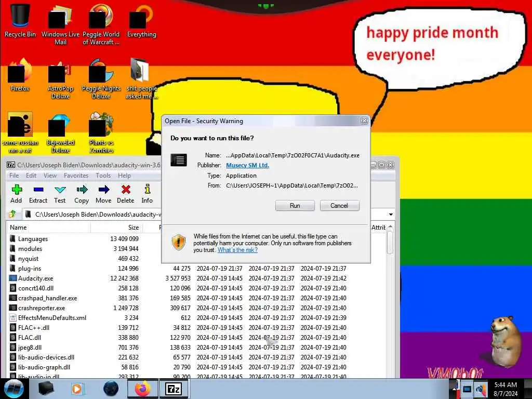Close the Security Warning dialog
532x399 pixels.
(364, 121)
